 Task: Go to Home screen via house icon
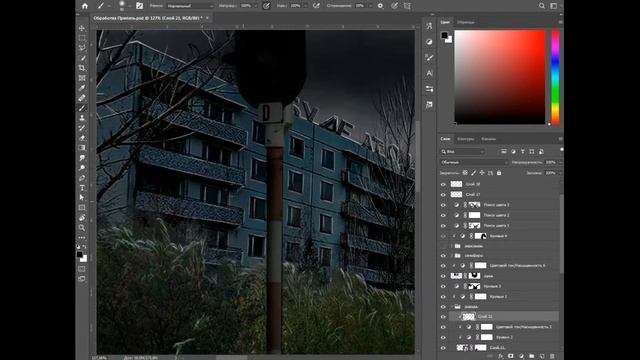coord(84,6)
